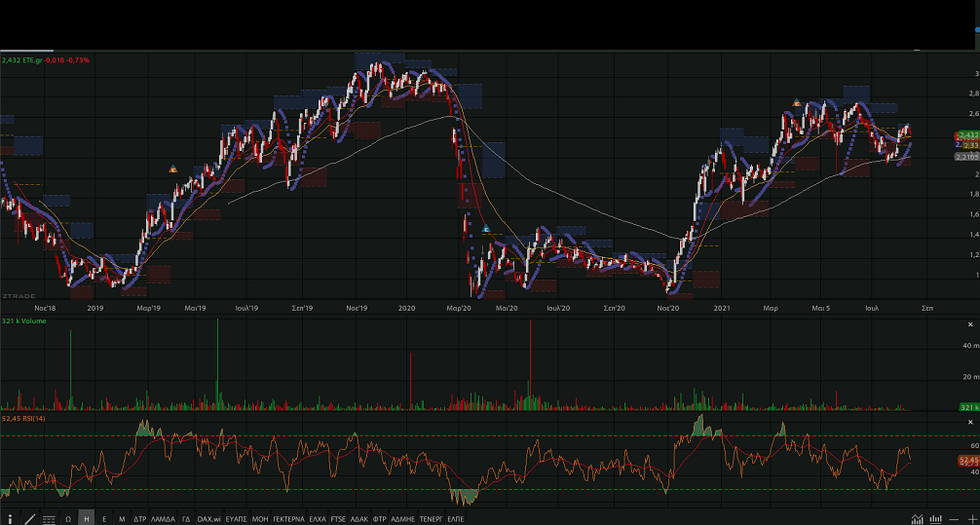Zoom out with the minus icon
980x525 pixels.
tap(954, 519)
